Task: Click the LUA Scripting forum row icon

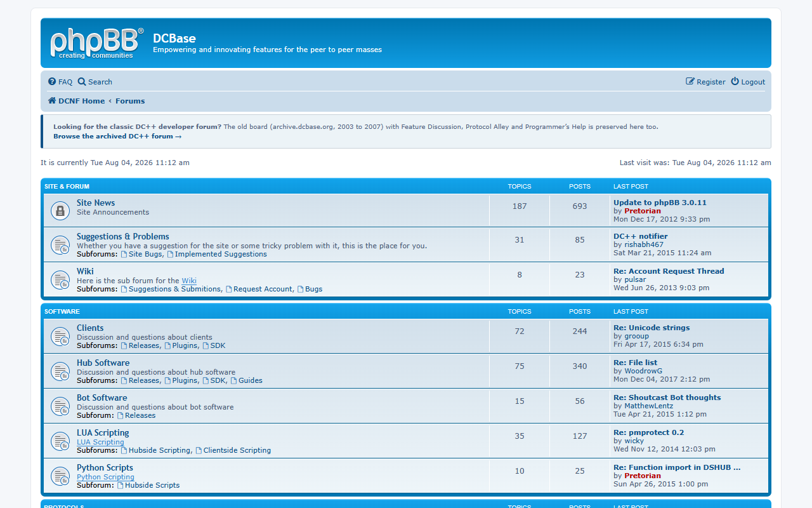Action: 60,441
